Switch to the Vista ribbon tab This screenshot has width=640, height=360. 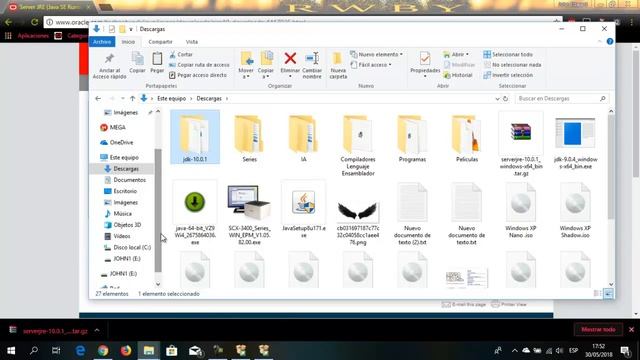point(191,42)
